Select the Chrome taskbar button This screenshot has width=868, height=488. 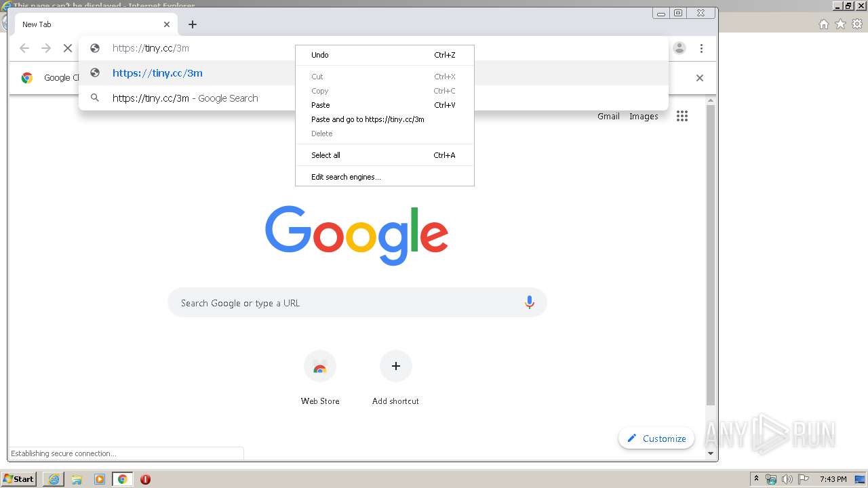pos(122,479)
